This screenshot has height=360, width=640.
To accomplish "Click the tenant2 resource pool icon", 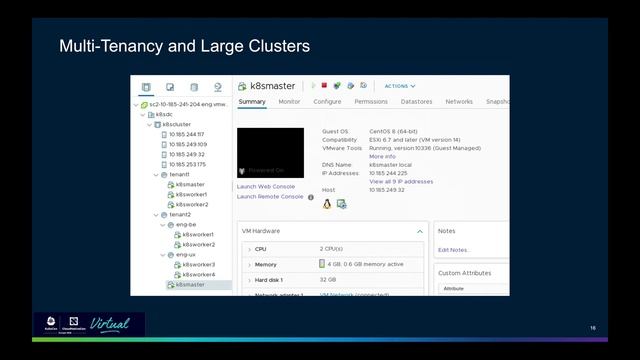I will (164, 215).
